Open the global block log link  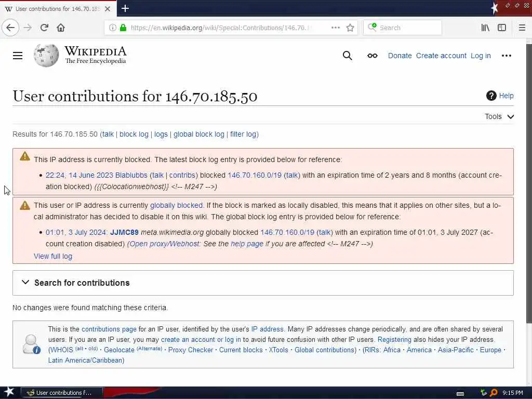pyautogui.click(x=199, y=135)
